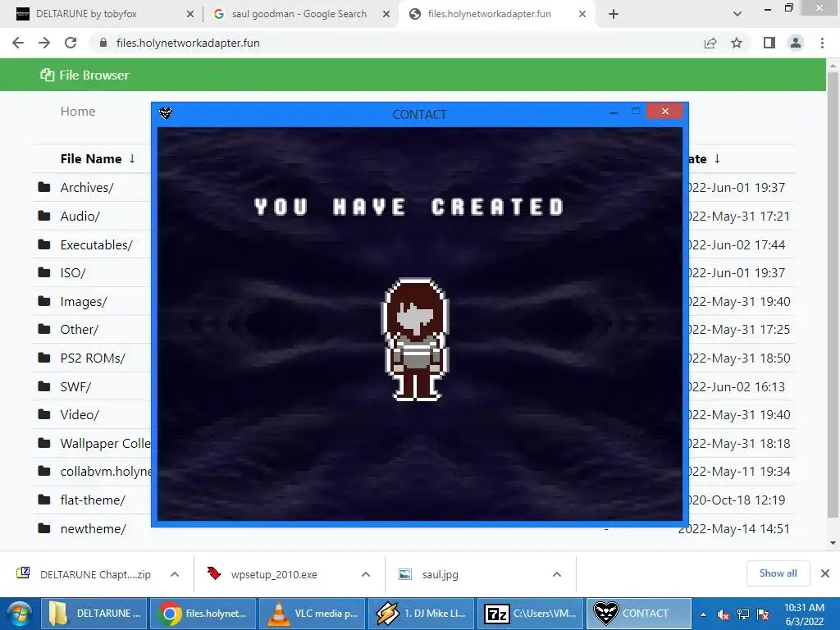
Task: Close the saul goodman Google Search tab
Action: [x=386, y=14]
